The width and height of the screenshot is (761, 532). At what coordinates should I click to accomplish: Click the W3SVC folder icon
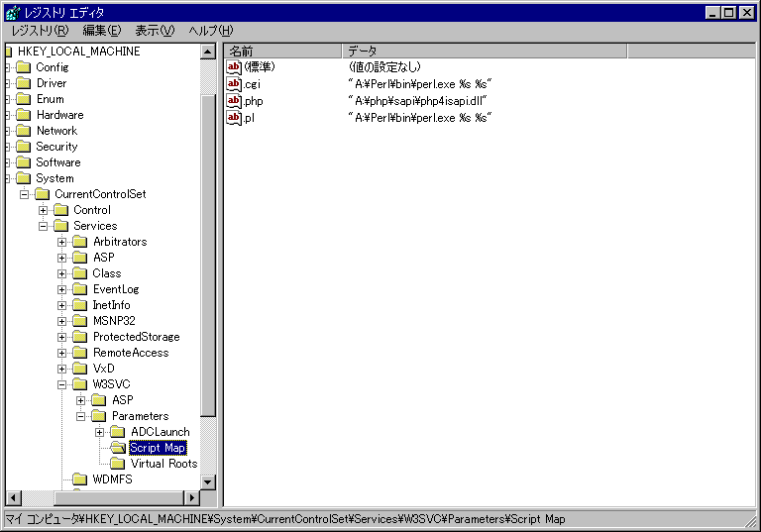click(80, 384)
